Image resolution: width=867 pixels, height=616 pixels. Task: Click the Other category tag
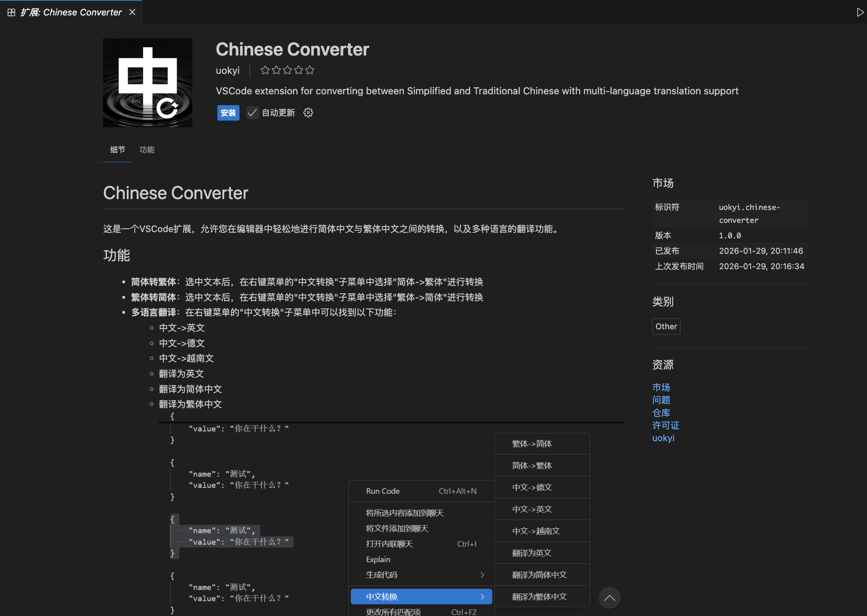click(x=666, y=326)
